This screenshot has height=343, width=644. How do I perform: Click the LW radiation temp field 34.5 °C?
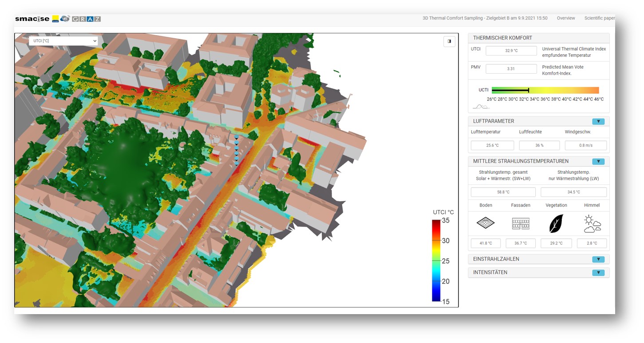(x=573, y=192)
